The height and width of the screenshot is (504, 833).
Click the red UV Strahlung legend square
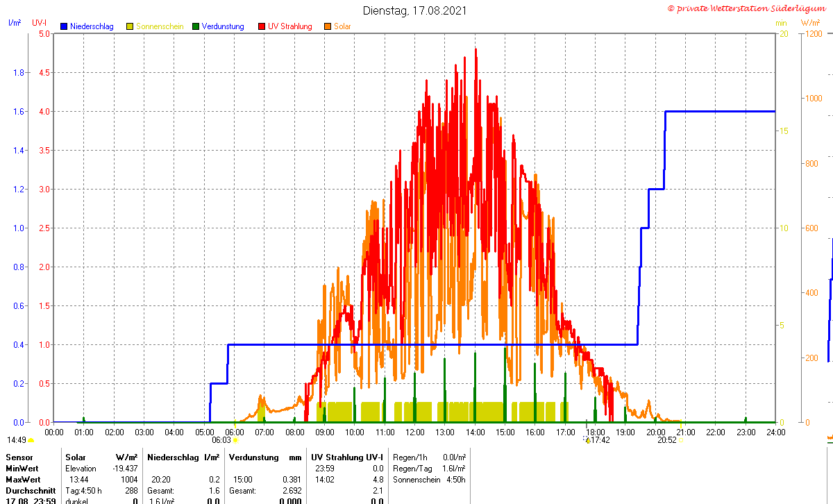(x=262, y=26)
